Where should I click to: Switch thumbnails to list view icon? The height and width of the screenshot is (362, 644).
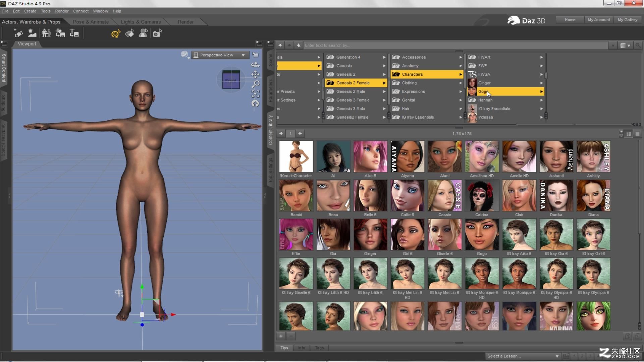pos(637,134)
